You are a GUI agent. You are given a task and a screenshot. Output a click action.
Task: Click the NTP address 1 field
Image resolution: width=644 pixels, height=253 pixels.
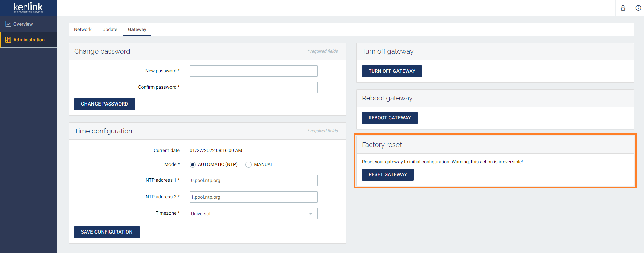pos(254,180)
